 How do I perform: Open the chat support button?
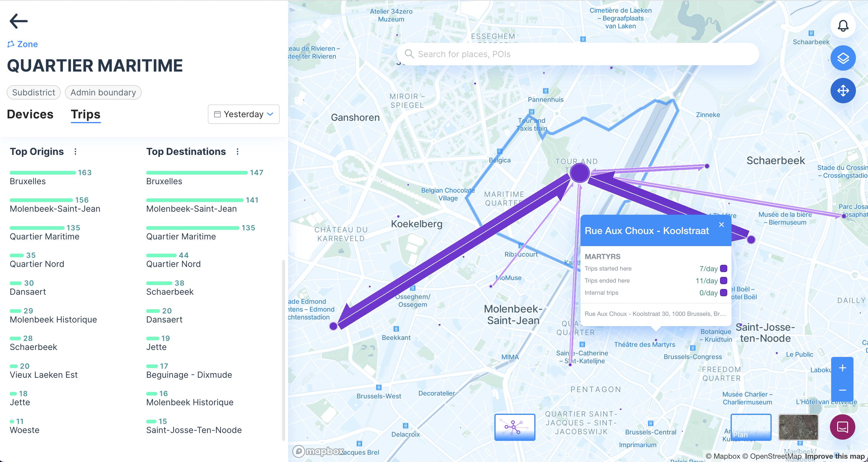(x=842, y=427)
